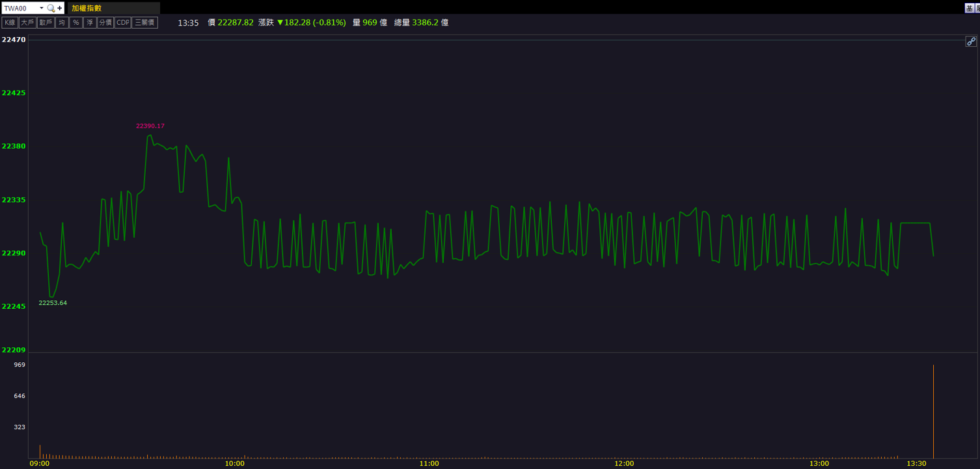The image size is (980, 469).
Task: Enable the 均 average line button
Action: click(x=62, y=22)
